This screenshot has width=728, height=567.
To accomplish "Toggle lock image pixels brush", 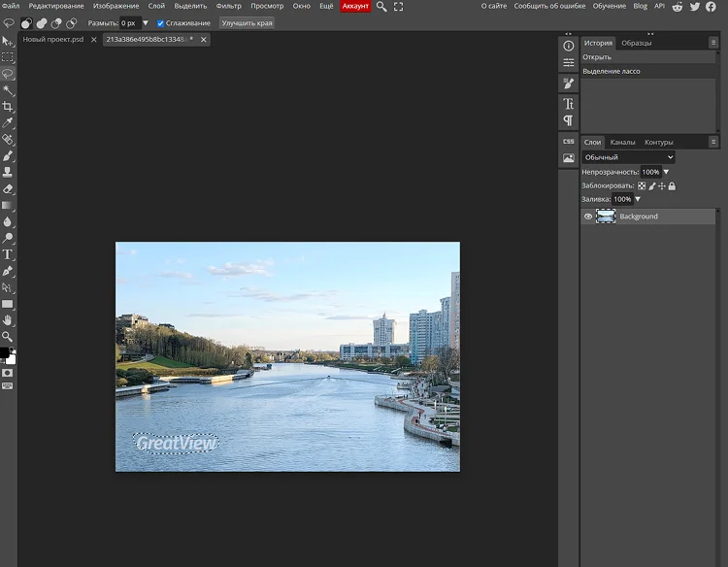I will point(652,185).
